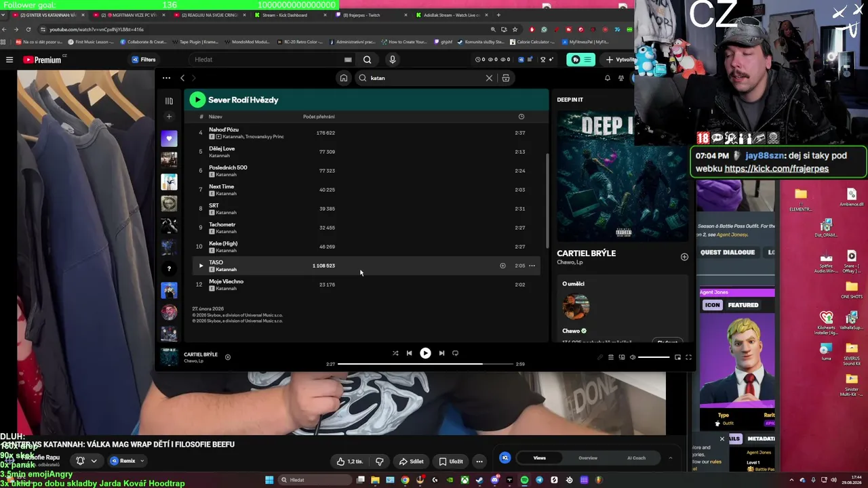
Task: Select track "Tachometr"
Action: pyautogui.click(x=222, y=224)
